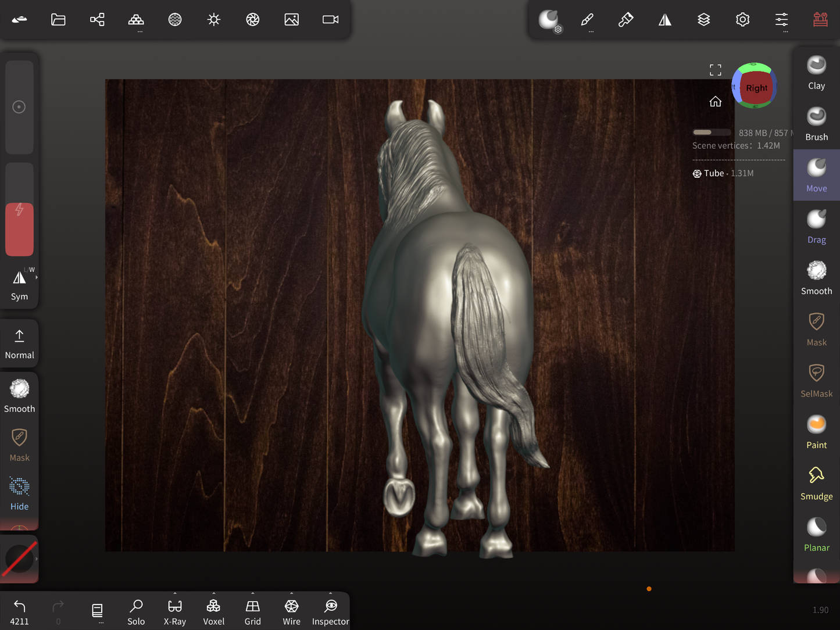Choose the Smudge tool in right panel
This screenshot has height=630, width=840.
point(816,483)
